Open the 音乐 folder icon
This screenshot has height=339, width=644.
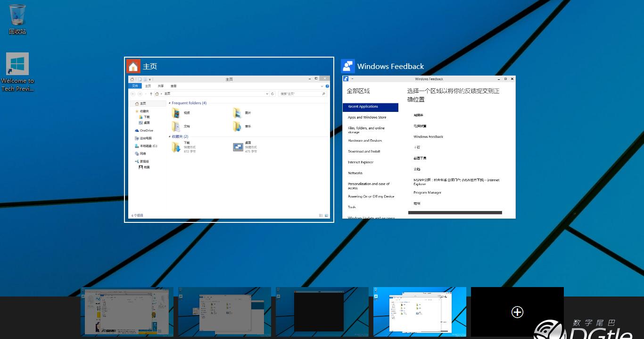pyautogui.click(x=237, y=126)
